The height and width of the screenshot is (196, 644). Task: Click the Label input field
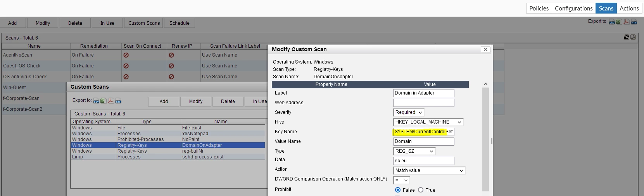pyautogui.click(x=423, y=93)
